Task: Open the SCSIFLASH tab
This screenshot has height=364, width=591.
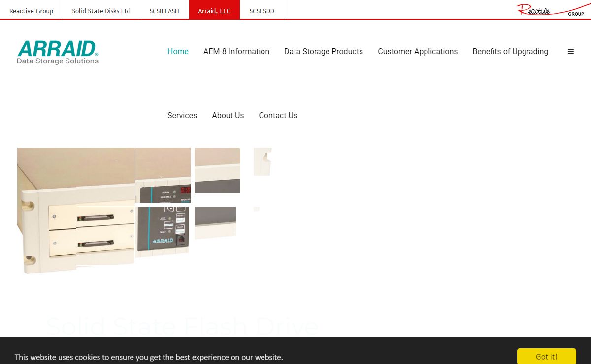Action: (164, 10)
